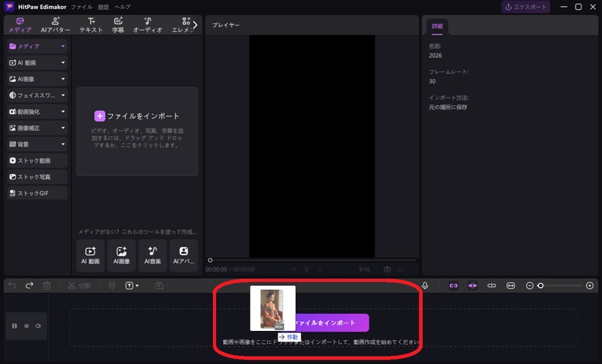This screenshot has width=602, height=364.
Task: Toggle the purple link clips icon
Action: [x=454, y=285]
